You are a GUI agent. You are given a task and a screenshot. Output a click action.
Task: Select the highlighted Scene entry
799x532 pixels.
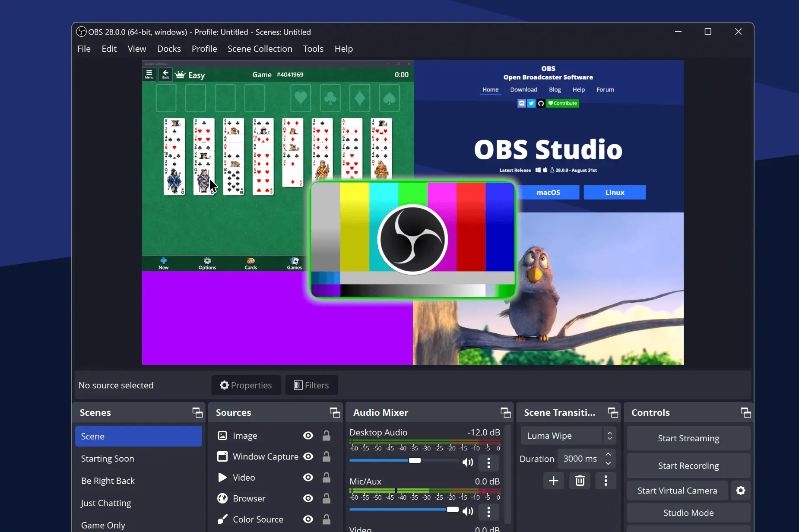pyautogui.click(x=139, y=436)
